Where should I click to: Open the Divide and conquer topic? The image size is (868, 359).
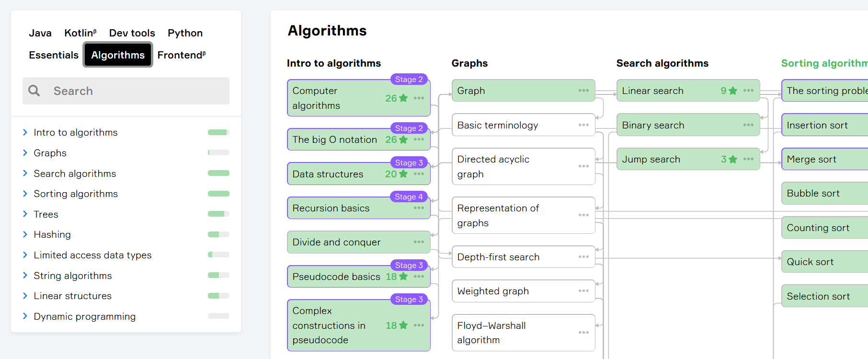pos(336,242)
